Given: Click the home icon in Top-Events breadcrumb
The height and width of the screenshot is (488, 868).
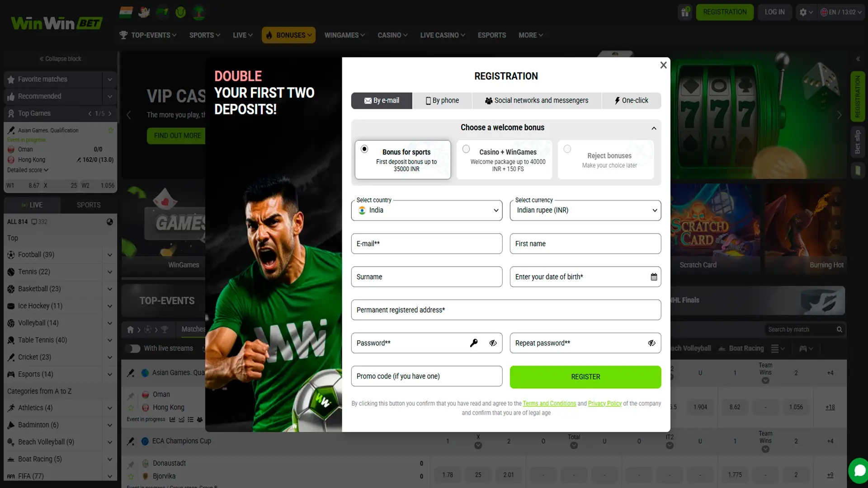Looking at the screenshot, I should click(130, 329).
